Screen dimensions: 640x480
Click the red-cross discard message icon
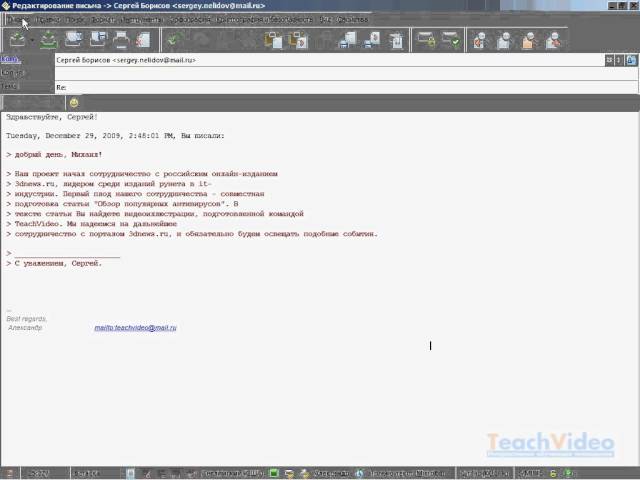click(143, 40)
